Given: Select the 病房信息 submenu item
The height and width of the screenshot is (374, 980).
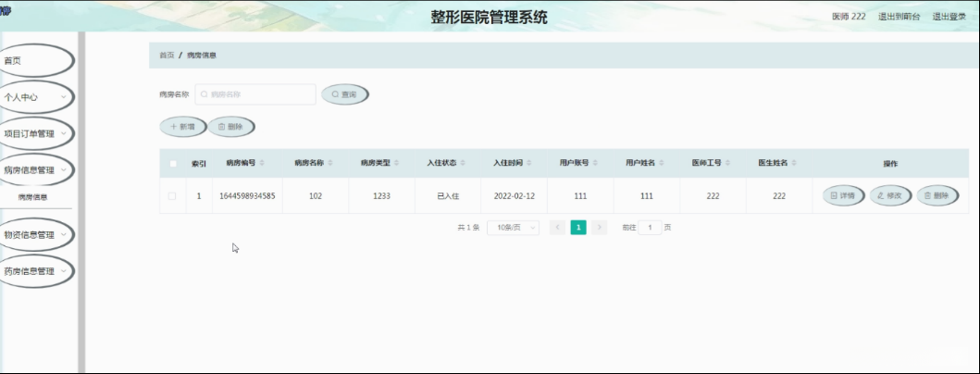Looking at the screenshot, I should point(32,197).
